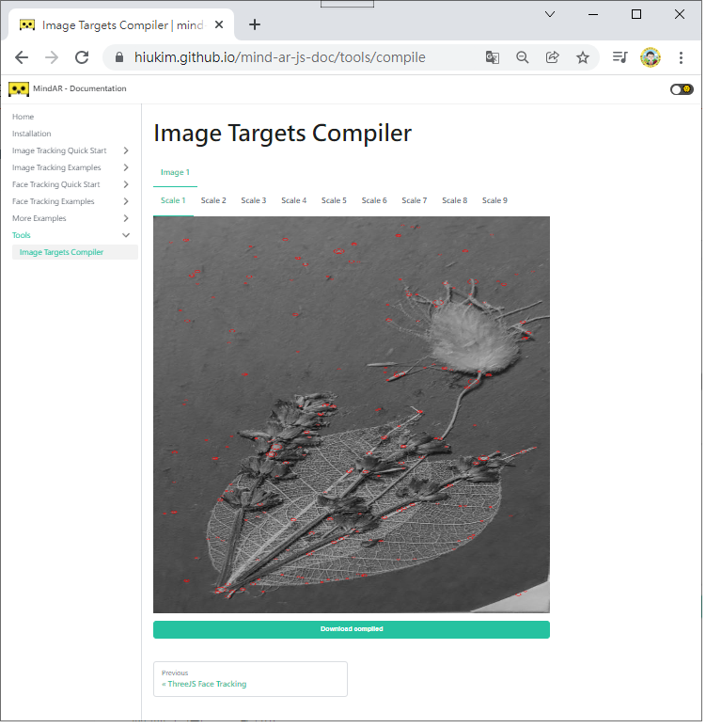Click the MindAR logo in navbar
This screenshot has height=728, width=706.
[19, 89]
